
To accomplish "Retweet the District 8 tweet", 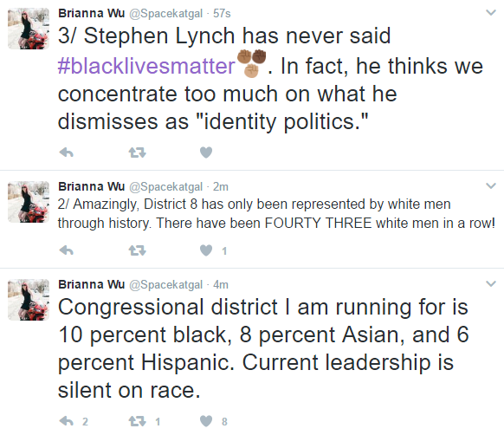I will tap(137, 250).
